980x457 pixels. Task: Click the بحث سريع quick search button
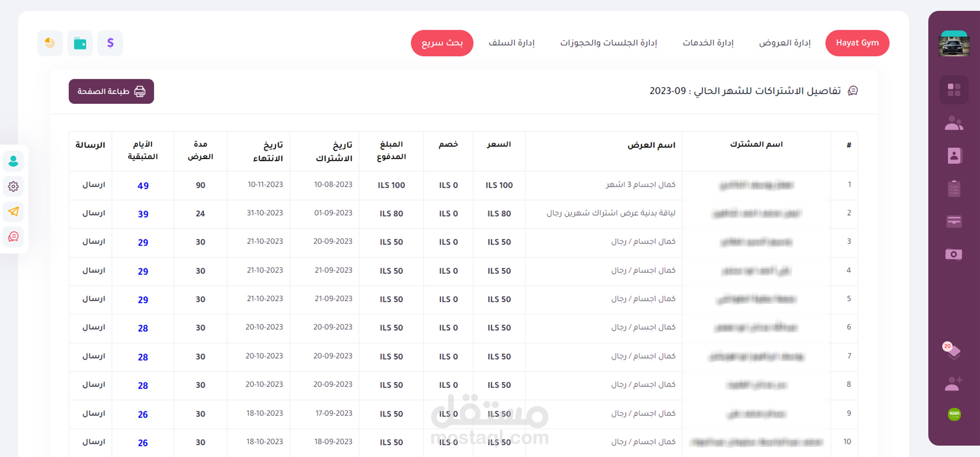442,43
